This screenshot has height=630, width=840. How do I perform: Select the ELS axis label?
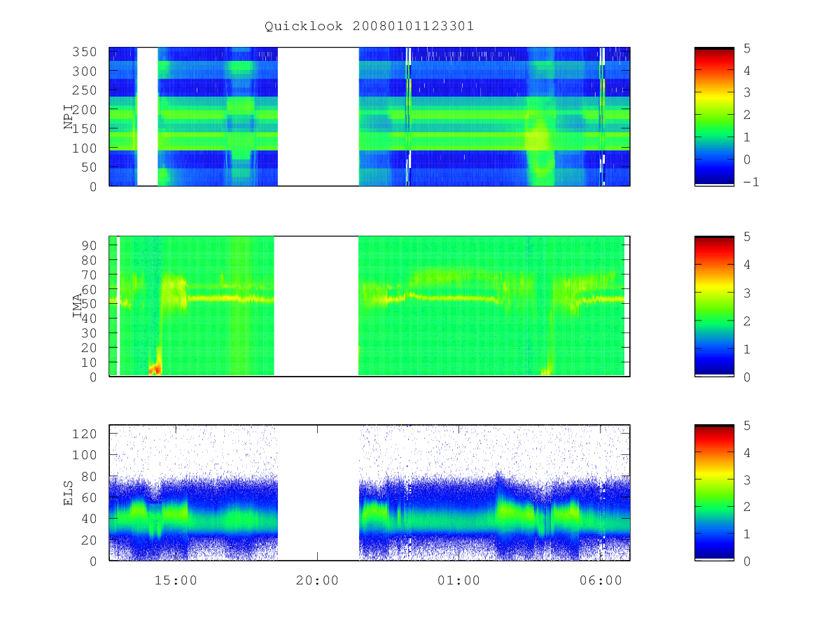coord(69,493)
